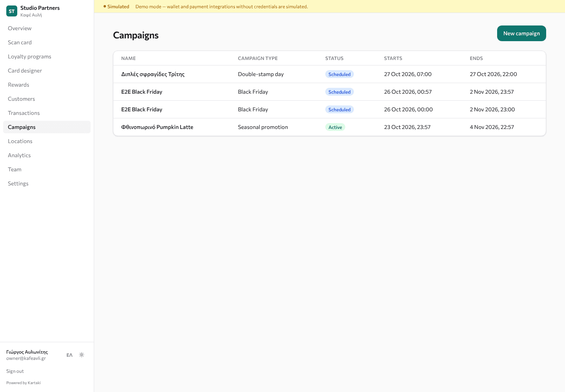
Task: Switch language with the ΕΛ toggle
Action: coord(69,355)
